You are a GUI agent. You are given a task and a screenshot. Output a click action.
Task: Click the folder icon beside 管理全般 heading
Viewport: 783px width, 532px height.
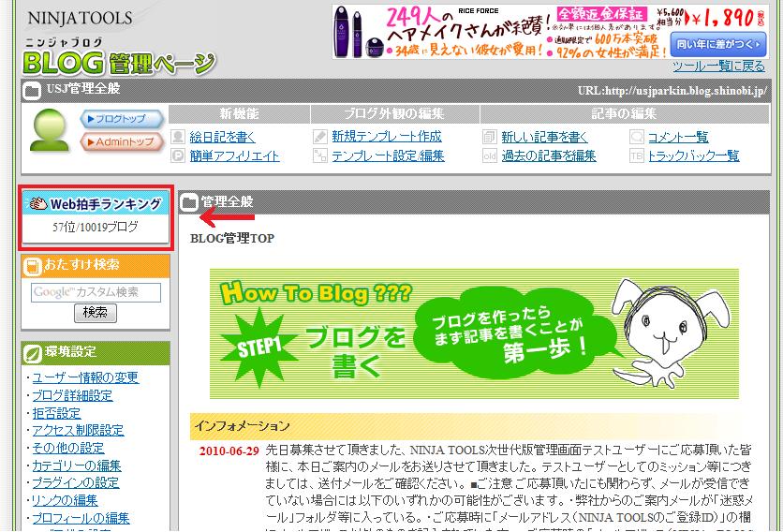(x=189, y=203)
